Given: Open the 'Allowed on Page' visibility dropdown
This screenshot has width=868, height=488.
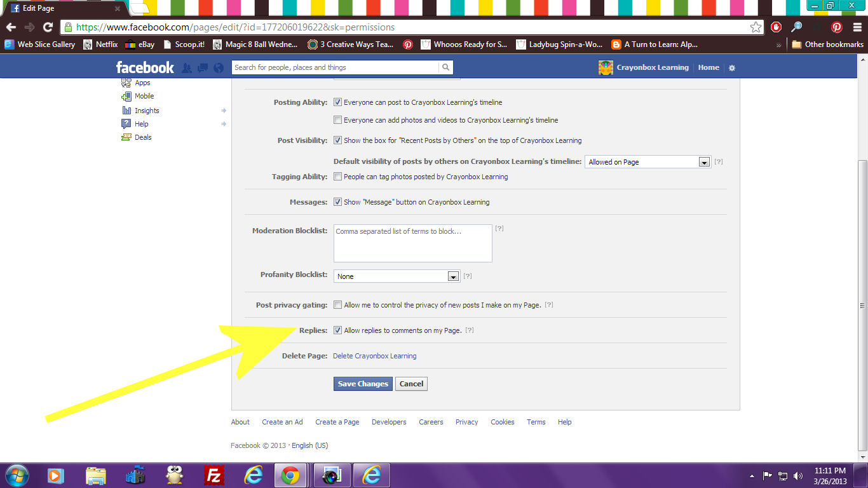Looking at the screenshot, I should [x=648, y=162].
